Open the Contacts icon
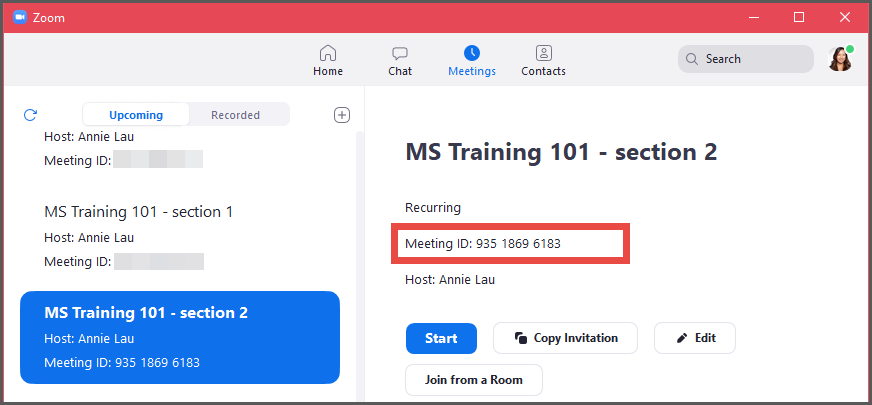The image size is (872, 405). (543, 54)
